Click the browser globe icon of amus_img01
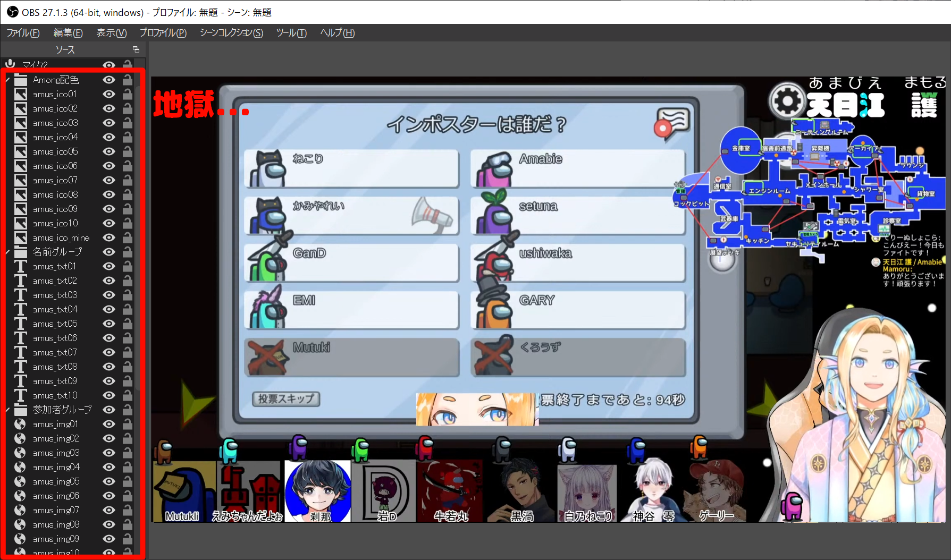951x560 pixels. tap(20, 424)
